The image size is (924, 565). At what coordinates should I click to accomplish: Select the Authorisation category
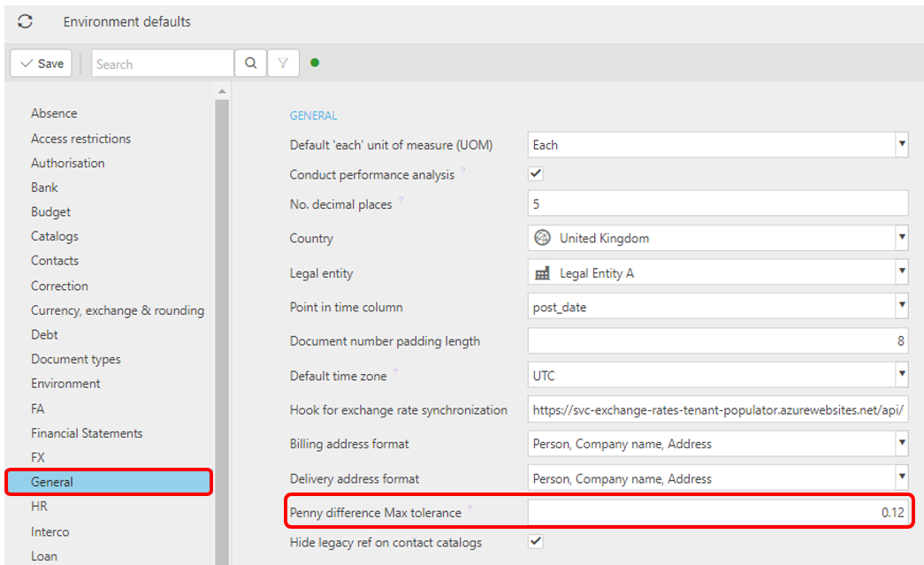pyautogui.click(x=68, y=164)
